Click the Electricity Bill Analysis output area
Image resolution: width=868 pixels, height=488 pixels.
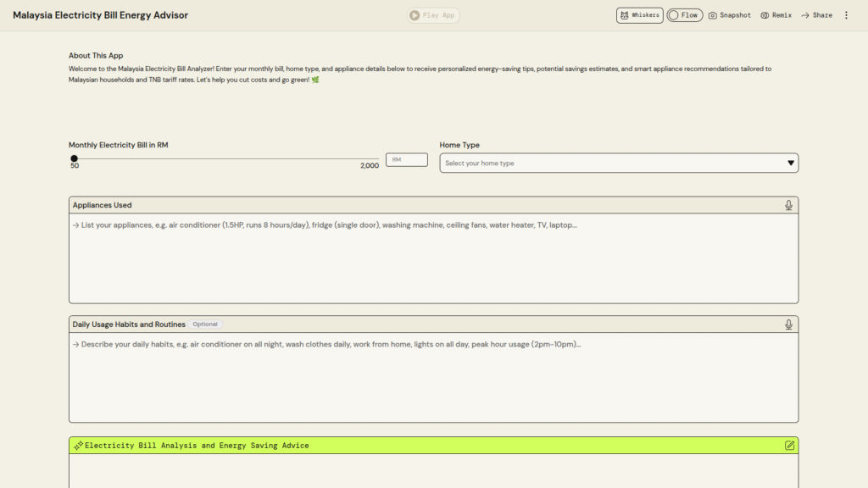point(433,471)
